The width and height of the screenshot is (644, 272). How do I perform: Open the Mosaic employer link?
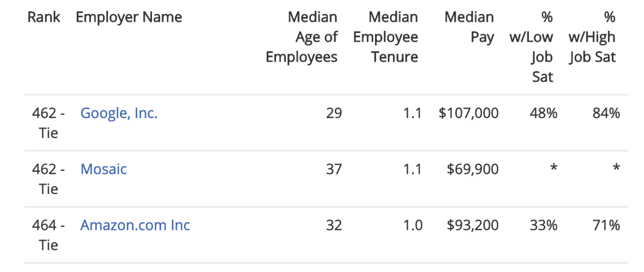pyautogui.click(x=104, y=169)
